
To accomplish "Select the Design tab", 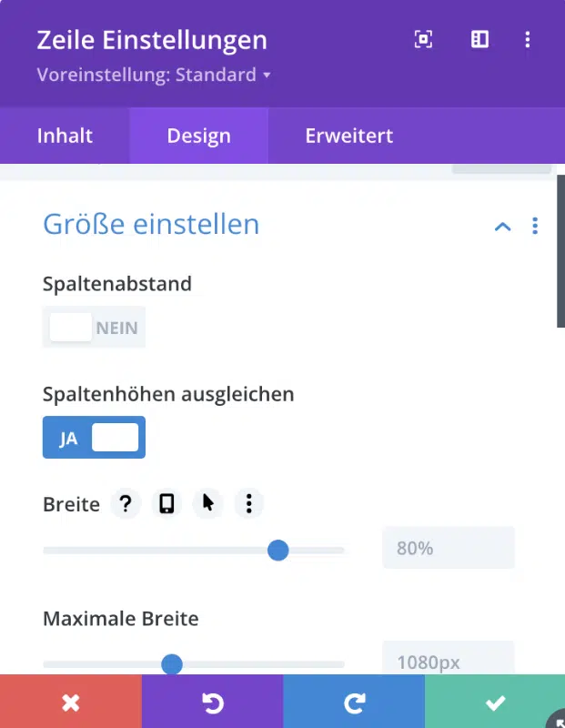I will (198, 136).
